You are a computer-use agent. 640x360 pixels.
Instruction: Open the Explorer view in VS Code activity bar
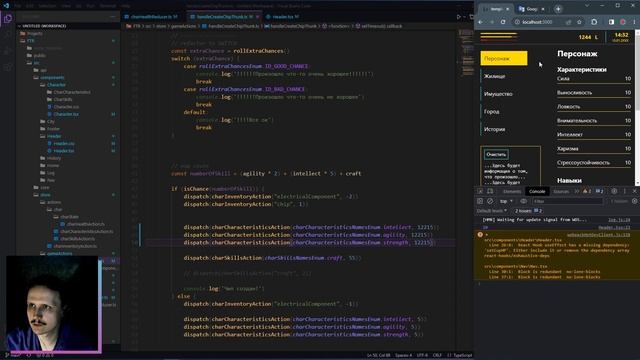8,18
